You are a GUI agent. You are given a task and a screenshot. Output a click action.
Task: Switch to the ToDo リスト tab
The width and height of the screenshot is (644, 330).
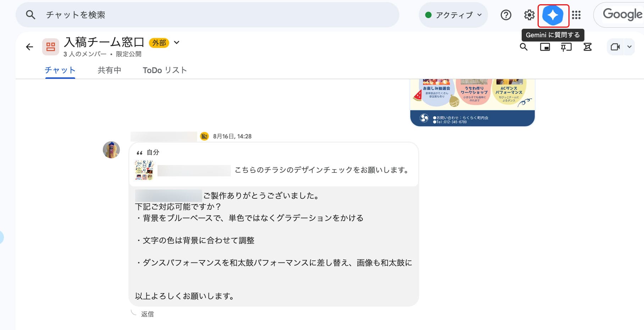[x=165, y=70]
